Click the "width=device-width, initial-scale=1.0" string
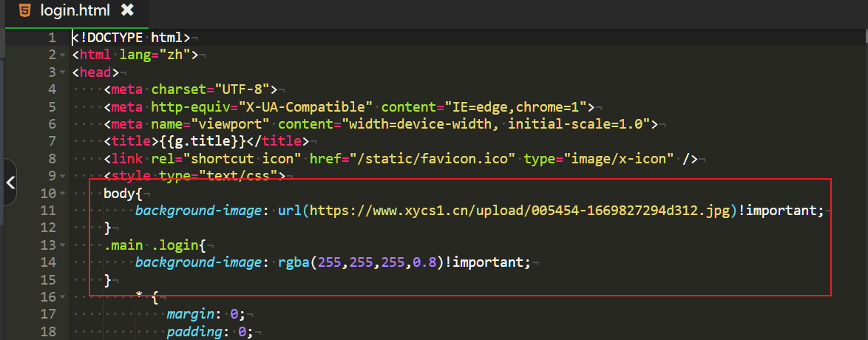The height and width of the screenshot is (340, 868). point(497,124)
